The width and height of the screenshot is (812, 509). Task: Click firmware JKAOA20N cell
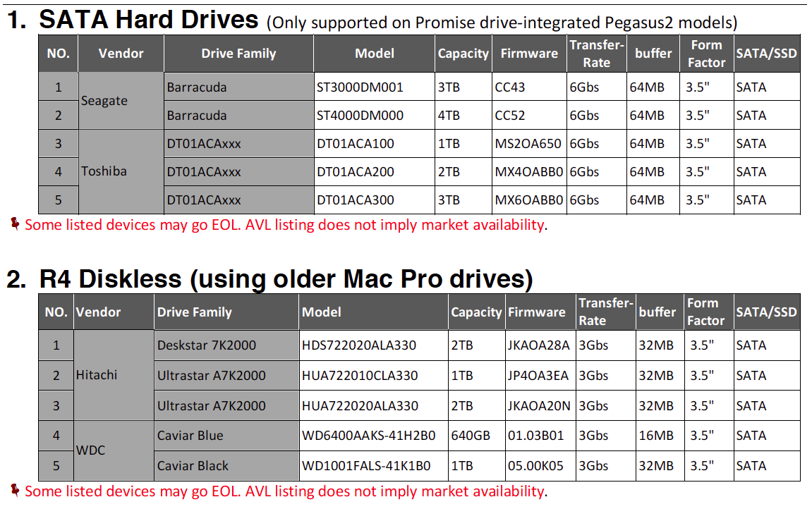pos(540,405)
